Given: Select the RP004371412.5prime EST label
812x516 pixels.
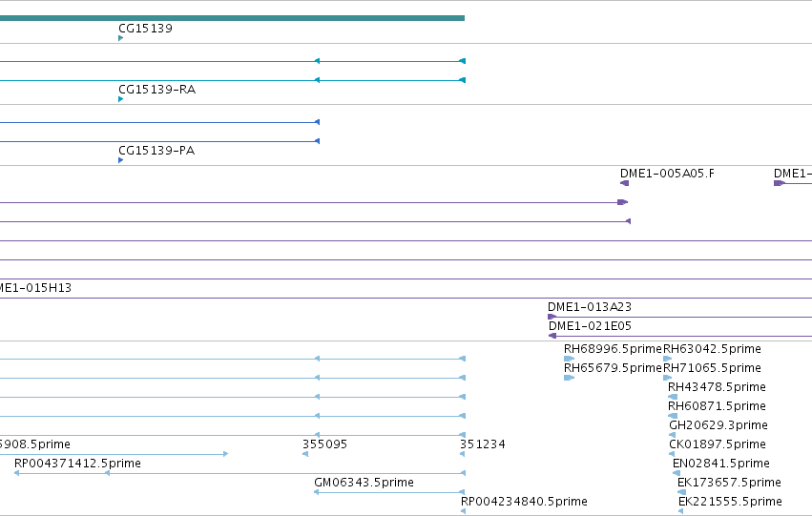Looking at the screenshot, I should click(x=77, y=464).
